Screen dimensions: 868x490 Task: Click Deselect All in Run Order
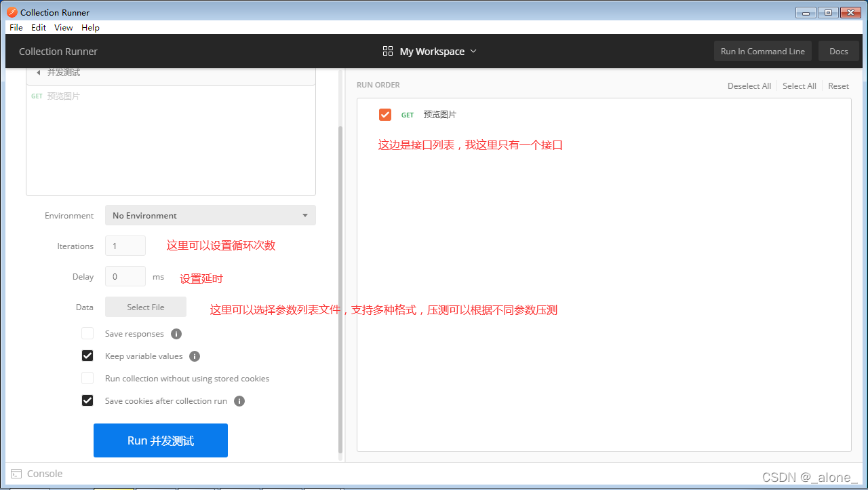tap(749, 86)
